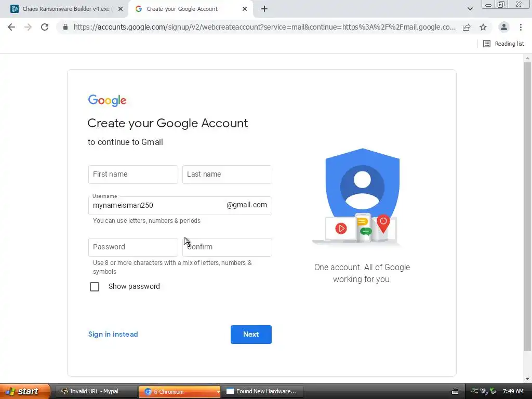Expand the Chromium taskbar group arrow
Screen dimensions: 532x399
pyautogui.click(x=218, y=392)
